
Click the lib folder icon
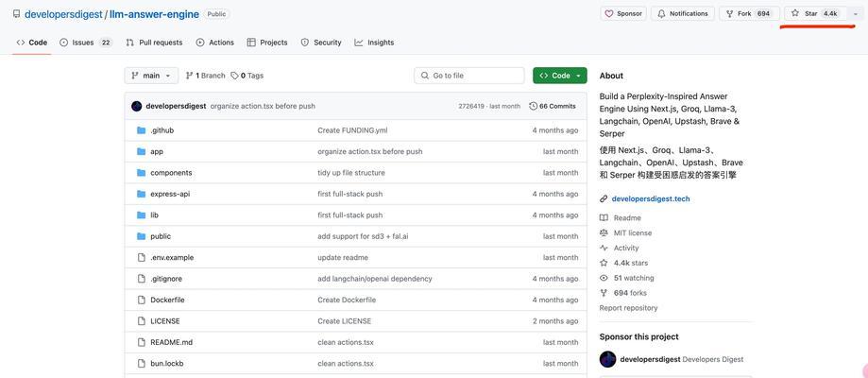(141, 215)
